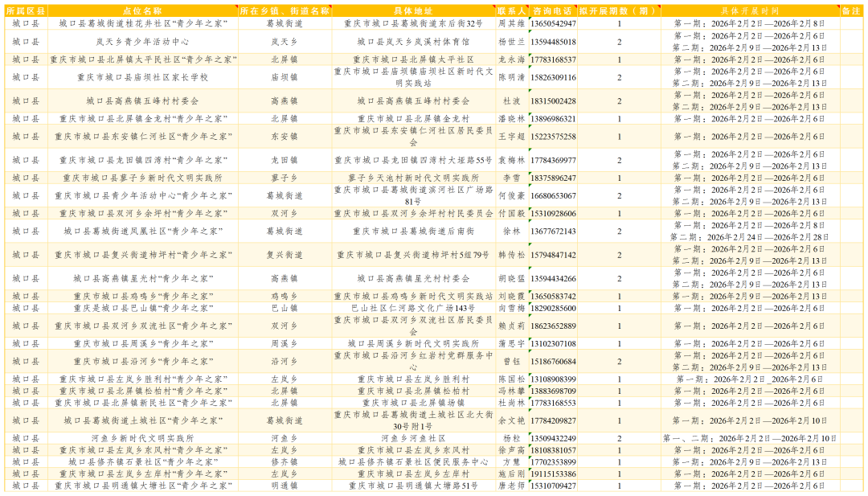
Task: Select the 咨询电话 column header
Action: tap(553, 11)
